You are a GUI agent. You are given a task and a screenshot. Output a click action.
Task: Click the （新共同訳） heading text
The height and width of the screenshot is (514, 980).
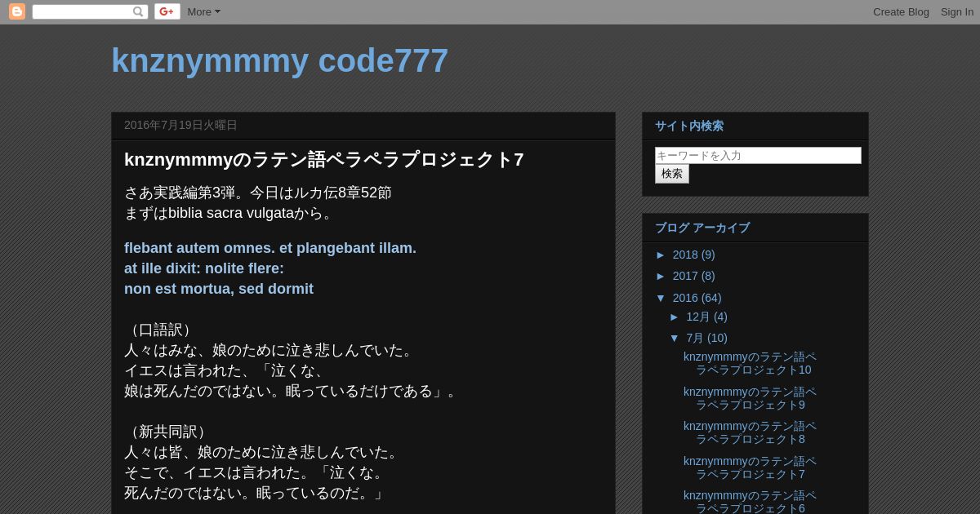point(168,432)
